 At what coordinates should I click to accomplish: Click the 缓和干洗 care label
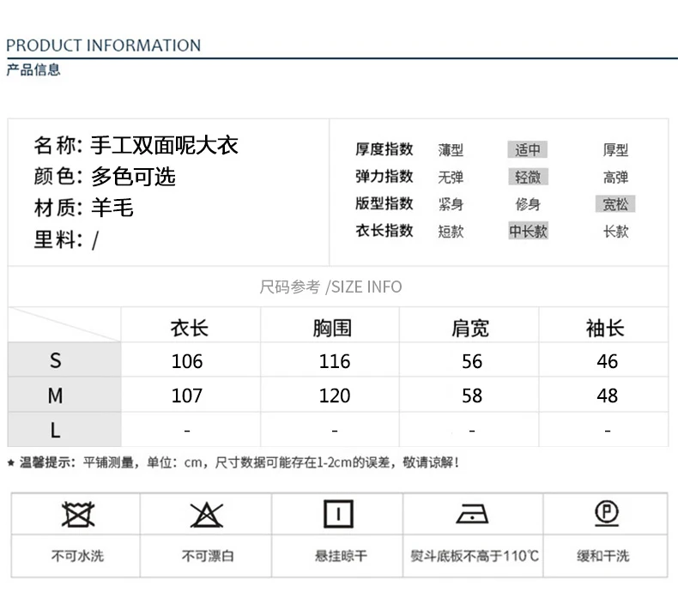[602, 555]
